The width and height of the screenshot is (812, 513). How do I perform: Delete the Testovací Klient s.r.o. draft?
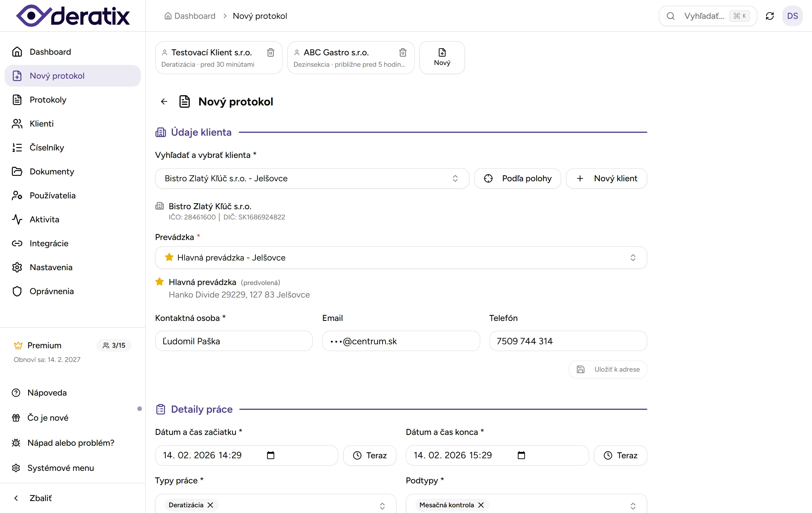(270, 53)
